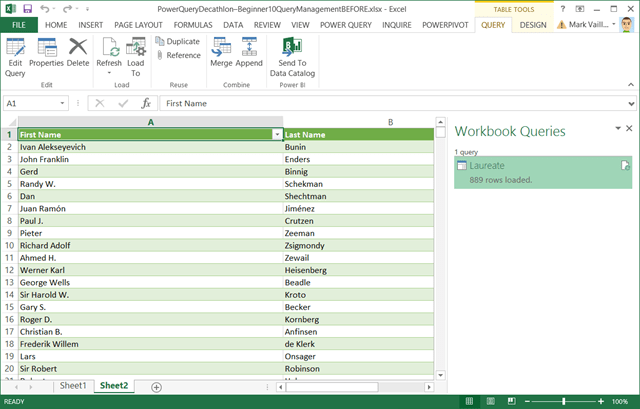Image resolution: width=640 pixels, height=409 pixels.
Task: Click the Reference query button
Action: click(177, 55)
